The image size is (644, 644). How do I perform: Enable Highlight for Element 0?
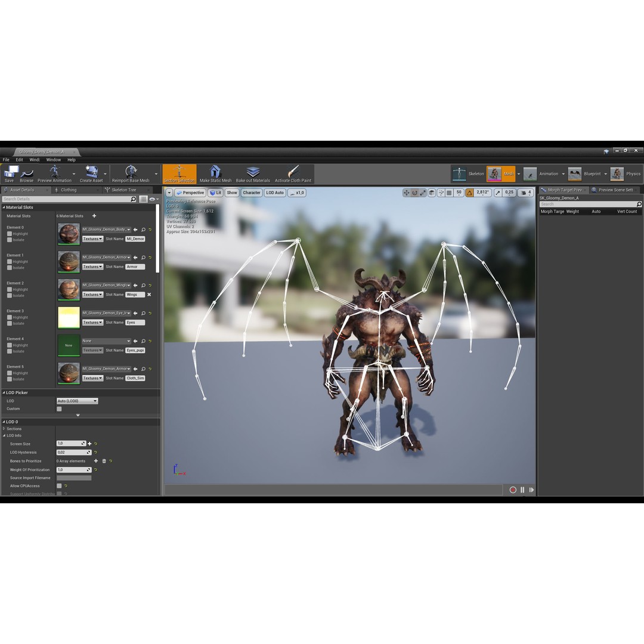tap(10, 234)
